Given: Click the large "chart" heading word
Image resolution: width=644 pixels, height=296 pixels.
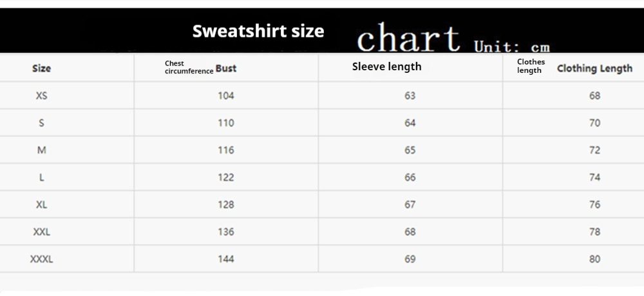Looking at the screenshot, I should click(408, 39).
